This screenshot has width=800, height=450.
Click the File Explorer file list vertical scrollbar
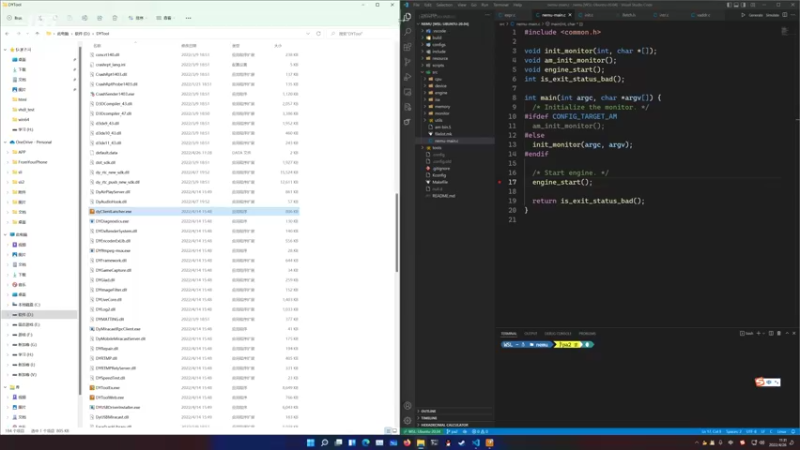[396, 232]
